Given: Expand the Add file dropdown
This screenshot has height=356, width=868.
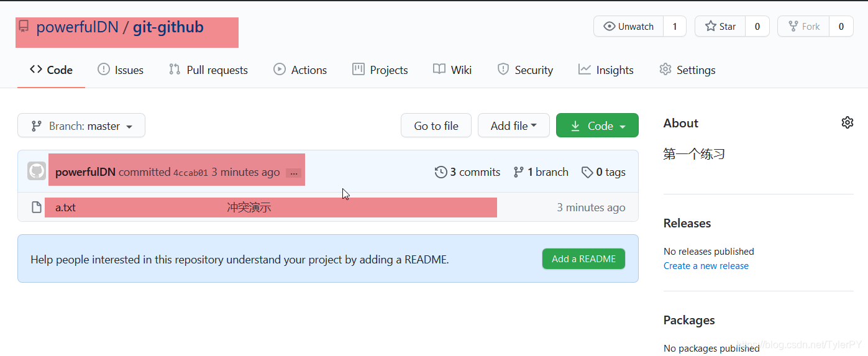Looking at the screenshot, I should [x=514, y=126].
